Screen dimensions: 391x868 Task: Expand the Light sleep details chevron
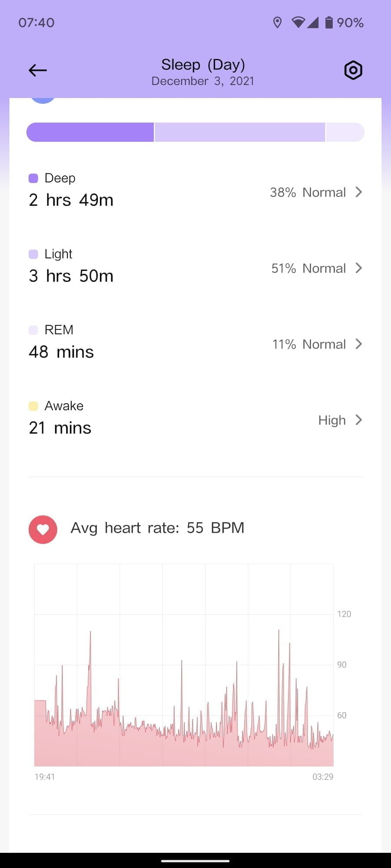358,268
